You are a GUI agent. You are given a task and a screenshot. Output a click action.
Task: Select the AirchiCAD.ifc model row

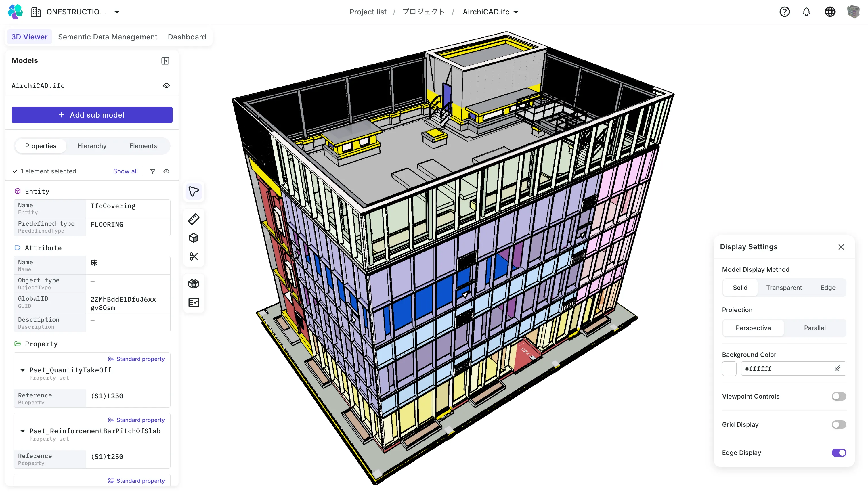point(92,85)
